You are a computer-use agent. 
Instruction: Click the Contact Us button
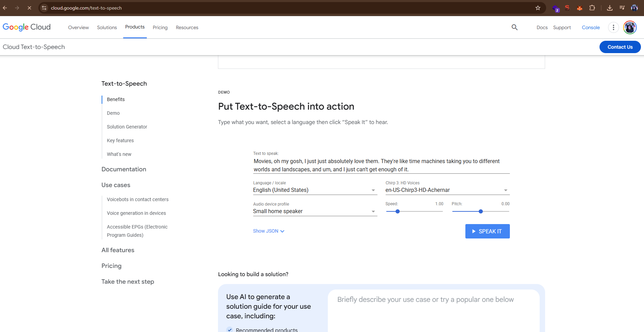click(x=620, y=47)
